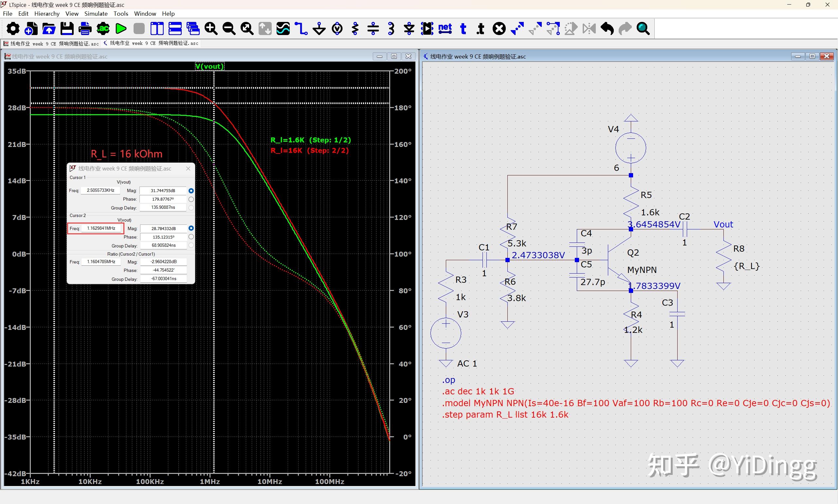Select Cursor 1 Phase radio button

pos(191,199)
